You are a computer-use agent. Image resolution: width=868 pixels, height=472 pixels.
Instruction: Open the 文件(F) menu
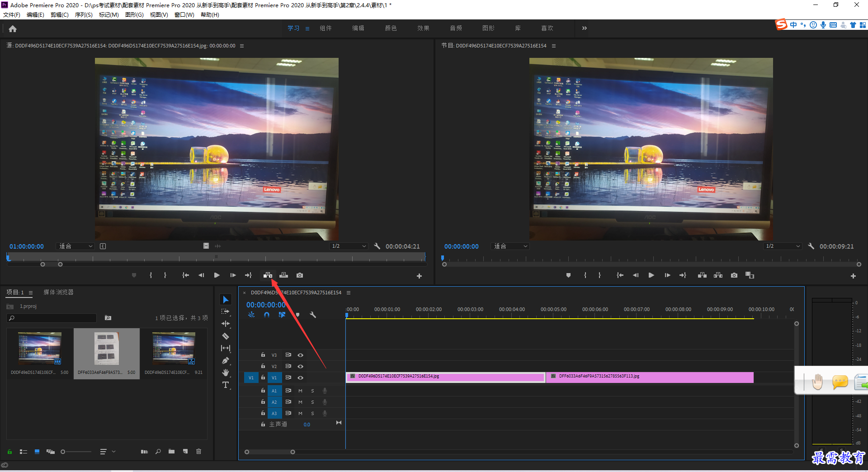tap(12, 14)
